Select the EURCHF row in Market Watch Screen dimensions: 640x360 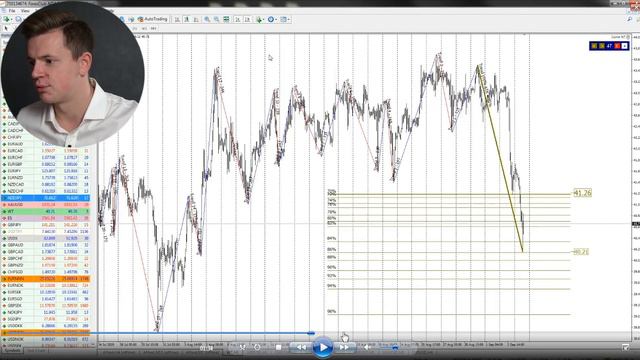(x=46, y=158)
